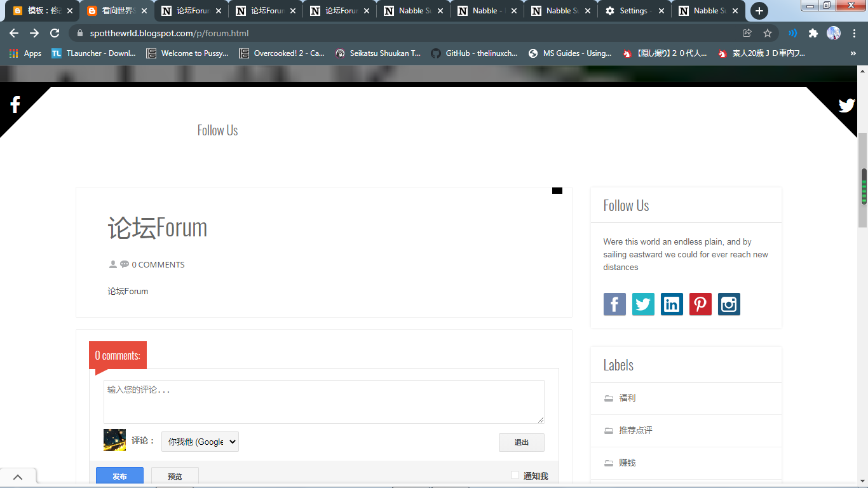Expand the bottom-left up-arrow panel
This screenshot has height=488, width=868.
[18, 477]
